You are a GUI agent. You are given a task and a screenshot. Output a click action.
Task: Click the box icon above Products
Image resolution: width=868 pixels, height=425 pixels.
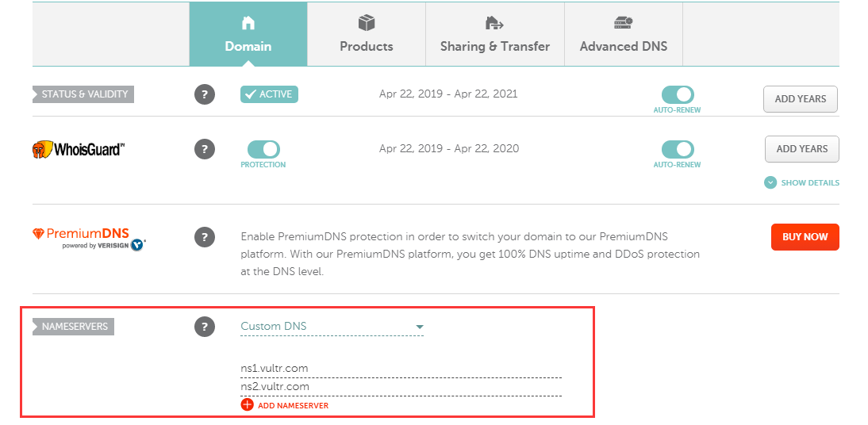[x=367, y=23]
